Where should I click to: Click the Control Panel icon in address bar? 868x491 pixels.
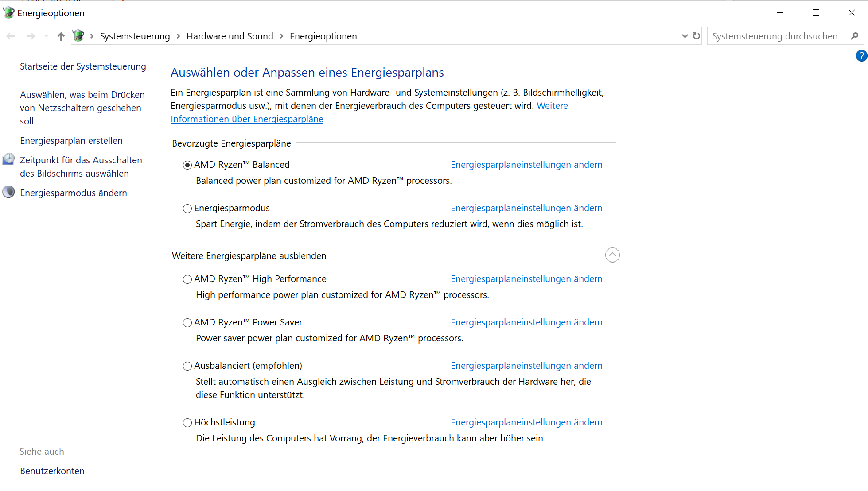pyautogui.click(x=79, y=36)
